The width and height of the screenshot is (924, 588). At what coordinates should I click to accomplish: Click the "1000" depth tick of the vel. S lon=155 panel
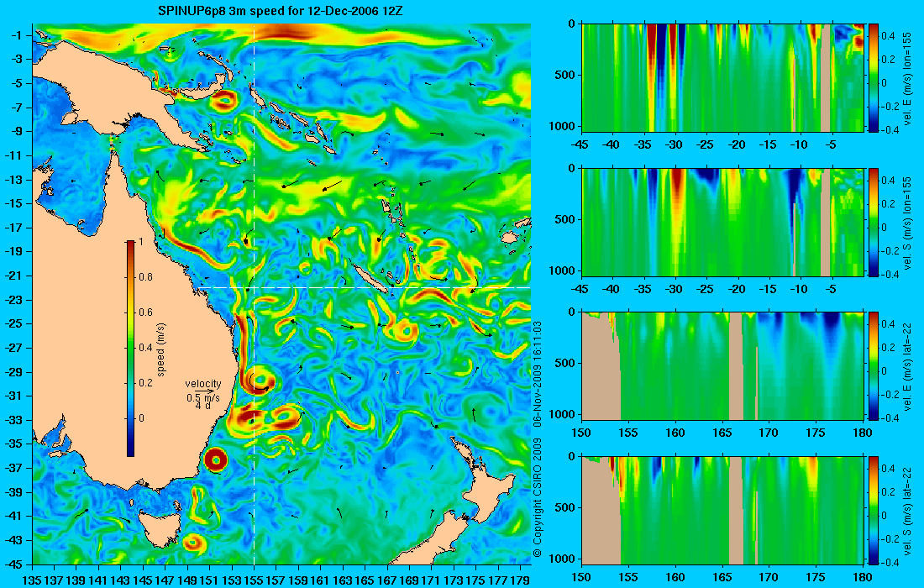tap(563, 270)
